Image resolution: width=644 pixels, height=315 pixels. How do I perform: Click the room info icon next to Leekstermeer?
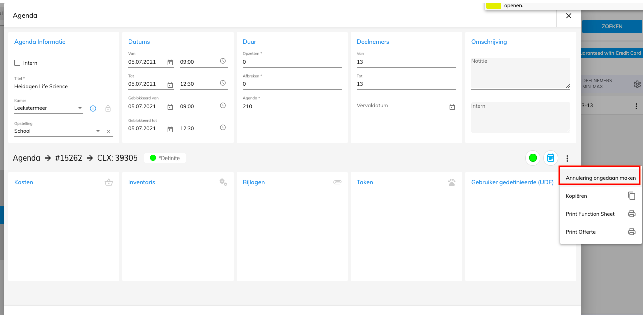coord(93,108)
